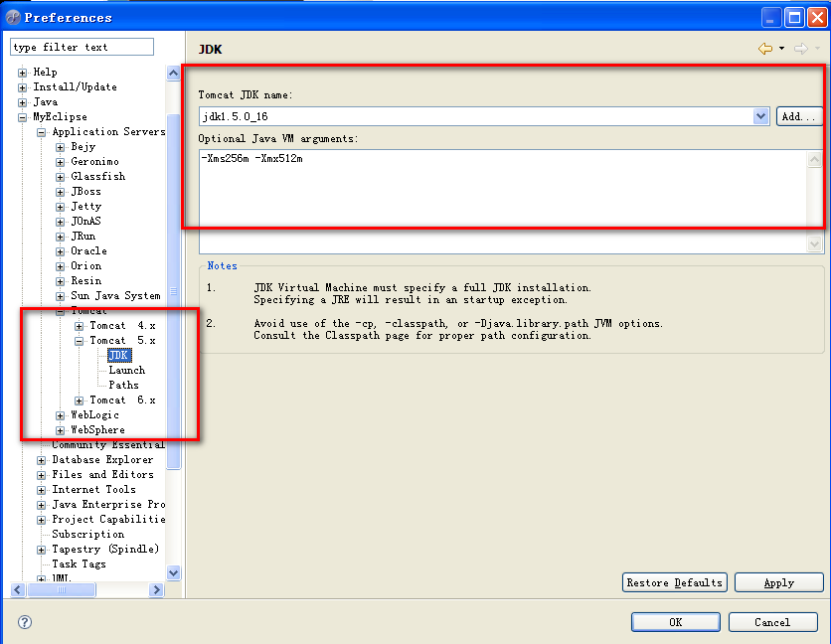Expand the Tomcat 6.x node
The width and height of the screenshot is (831, 644).
point(79,401)
